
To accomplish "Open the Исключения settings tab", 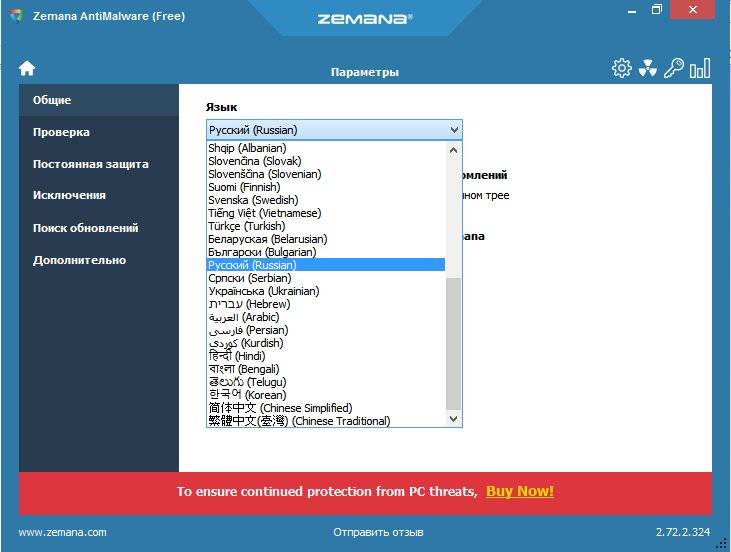I will [x=99, y=195].
